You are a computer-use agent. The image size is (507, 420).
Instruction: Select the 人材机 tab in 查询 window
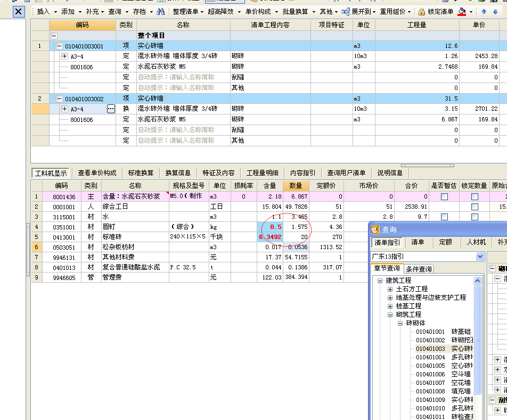pos(476,242)
